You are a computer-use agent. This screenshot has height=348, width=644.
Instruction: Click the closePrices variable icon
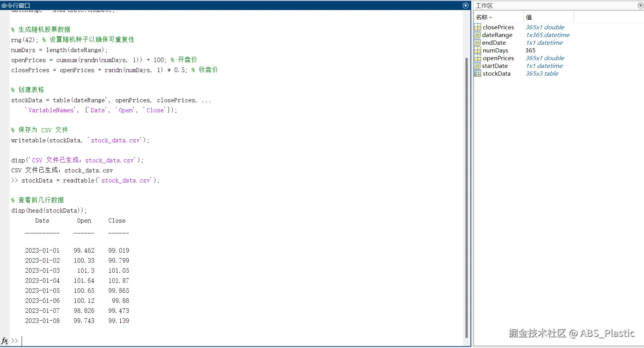pos(477,27)
